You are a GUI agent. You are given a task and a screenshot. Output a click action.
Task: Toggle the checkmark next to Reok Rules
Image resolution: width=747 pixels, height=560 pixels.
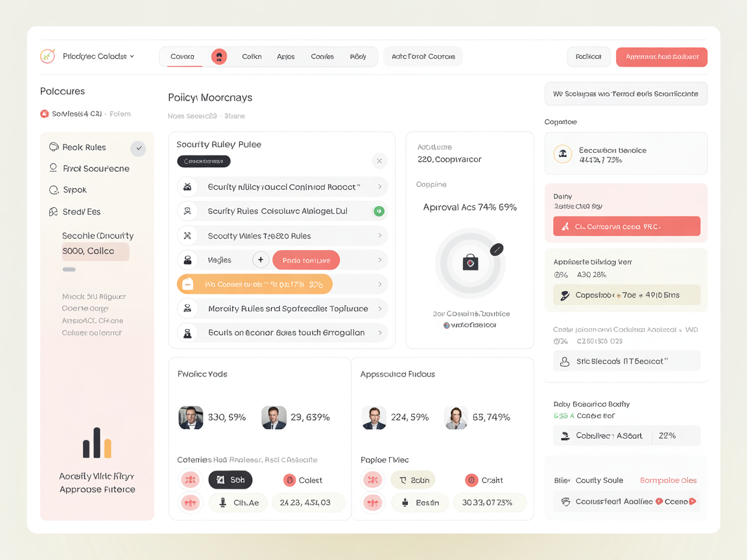click(x=138, y=148)
